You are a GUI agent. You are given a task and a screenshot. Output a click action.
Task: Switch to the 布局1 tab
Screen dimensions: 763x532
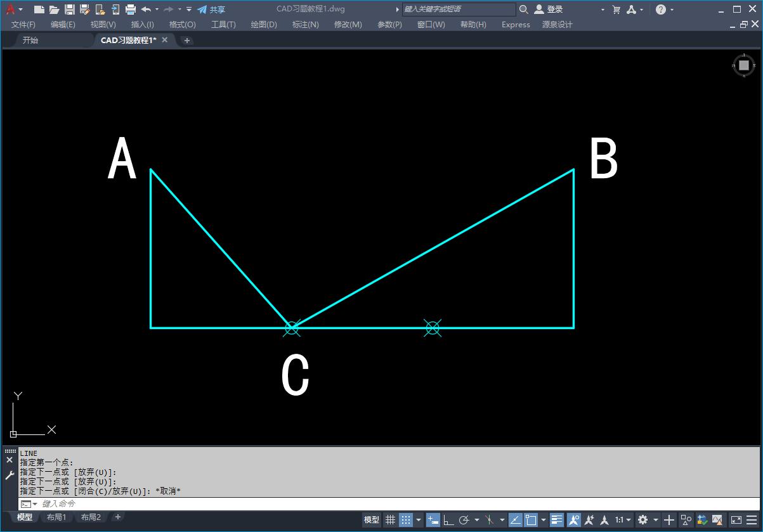[56, 517]
